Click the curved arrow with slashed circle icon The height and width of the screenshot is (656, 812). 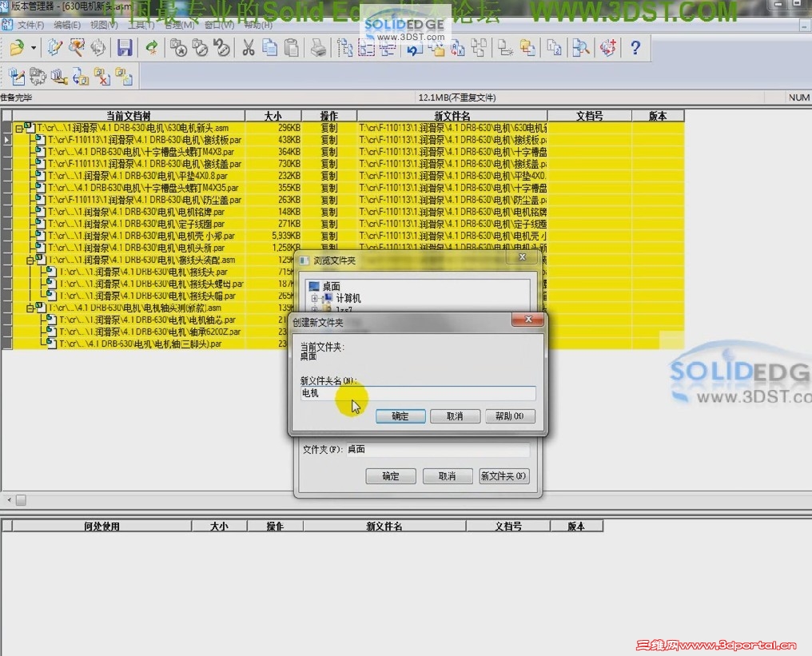click(x=221, y=48)
